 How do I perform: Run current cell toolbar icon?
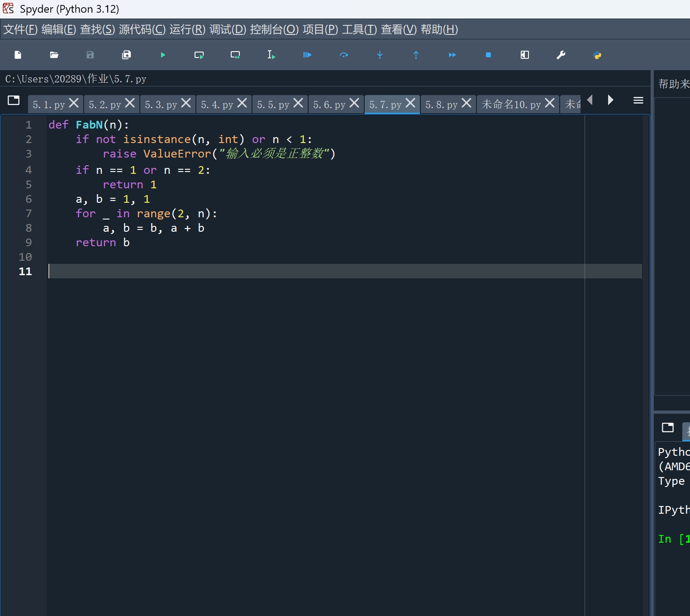[199, 55]
